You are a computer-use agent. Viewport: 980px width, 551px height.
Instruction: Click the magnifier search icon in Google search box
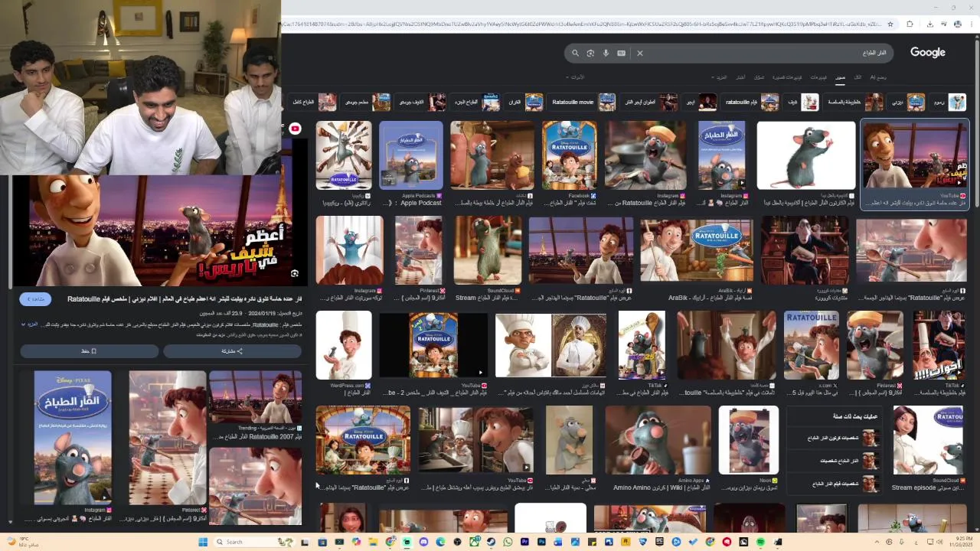(x=575, y=53)
